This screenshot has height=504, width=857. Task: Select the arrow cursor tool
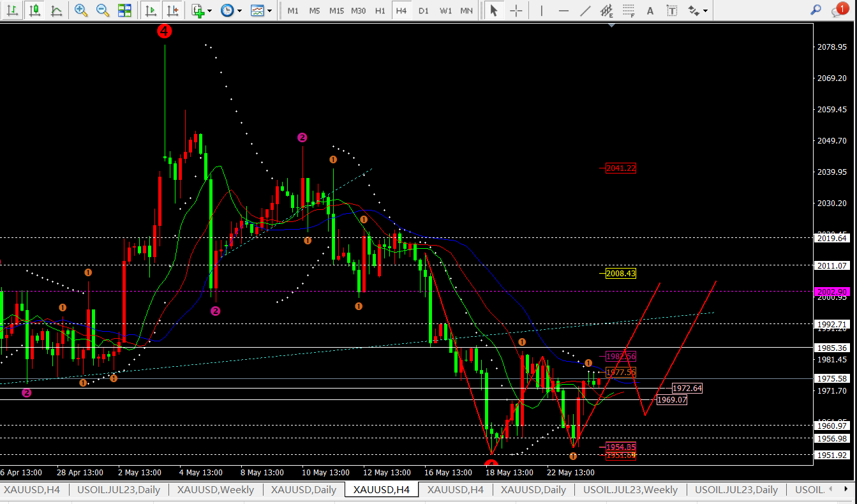pyautogui.click(x=493, y=10)
